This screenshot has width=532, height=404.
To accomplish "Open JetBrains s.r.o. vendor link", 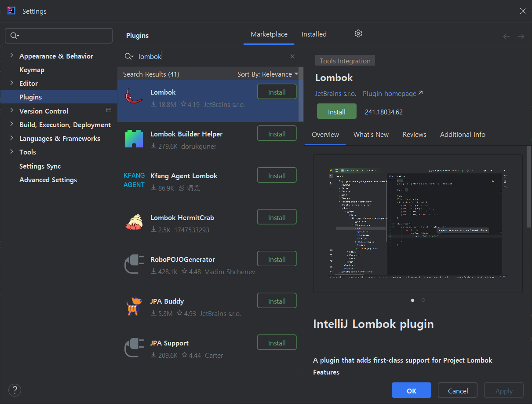I will click(x=335, y=94).
